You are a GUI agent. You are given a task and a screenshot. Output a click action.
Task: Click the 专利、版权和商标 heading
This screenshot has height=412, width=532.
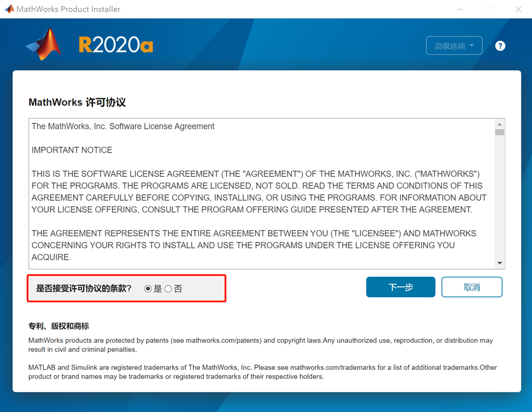click(x=59, y=326)
